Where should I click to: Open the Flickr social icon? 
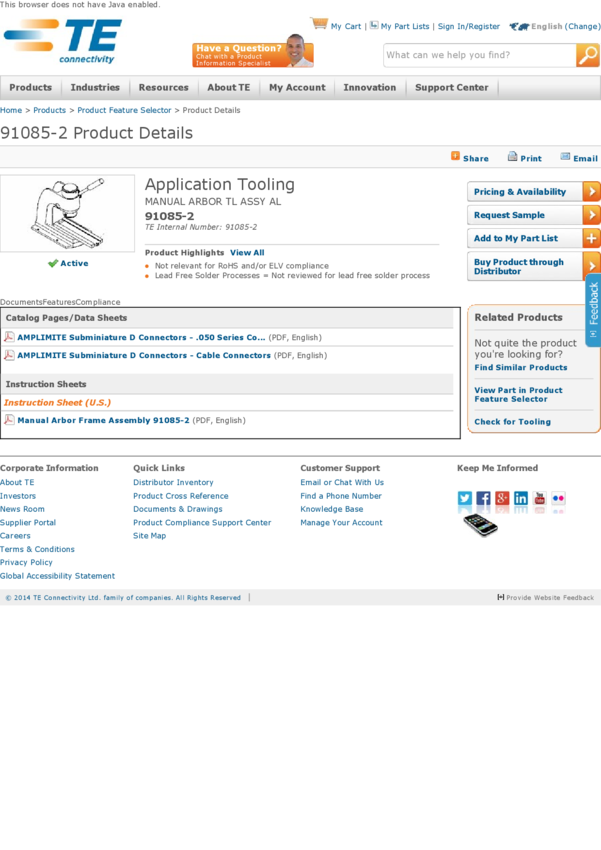click(558, 498)
